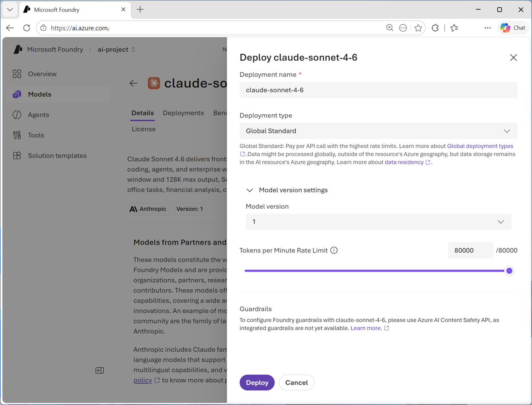This screenshot has height=405, width=532.
Task: Open a new browser tab
Action: point(140,9)
